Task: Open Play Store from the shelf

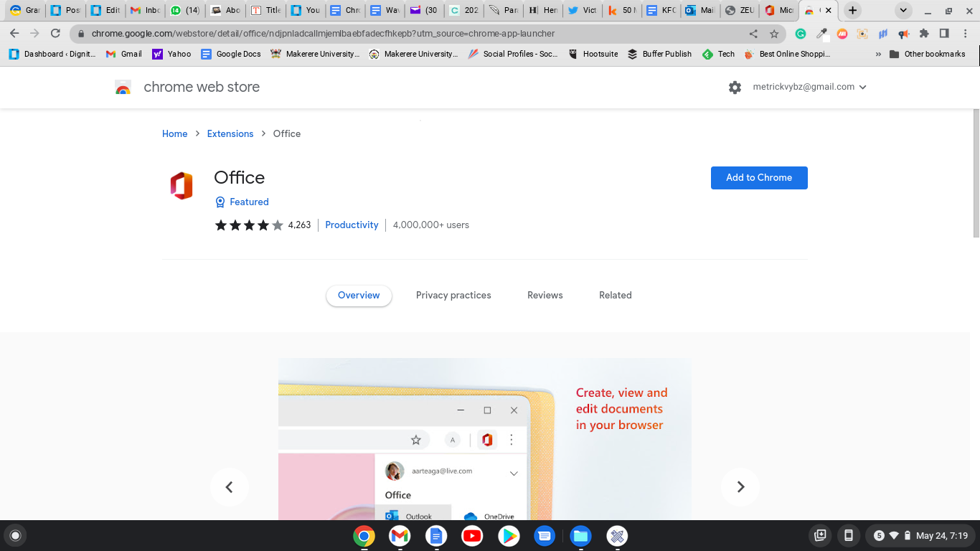Action: (509, 536)
